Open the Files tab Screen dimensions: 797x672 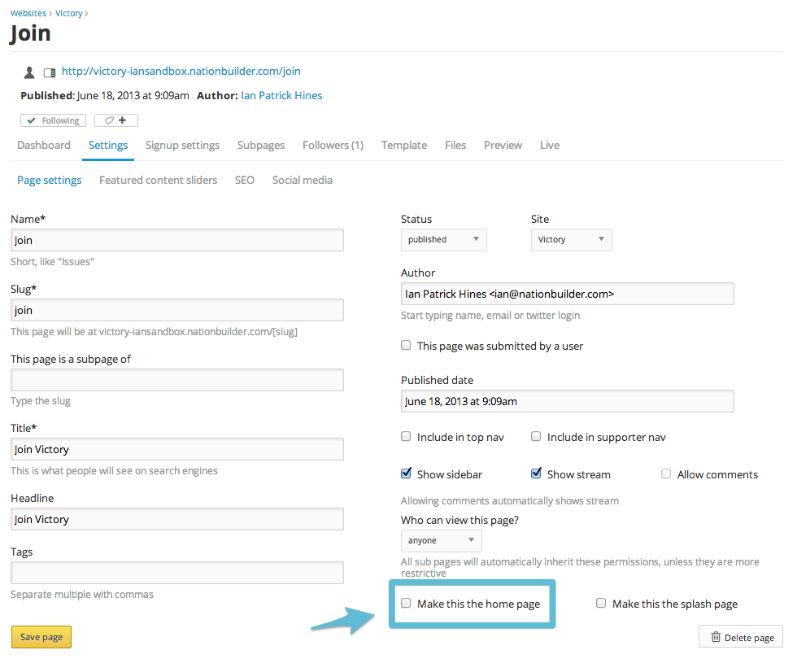pos(455,146)
